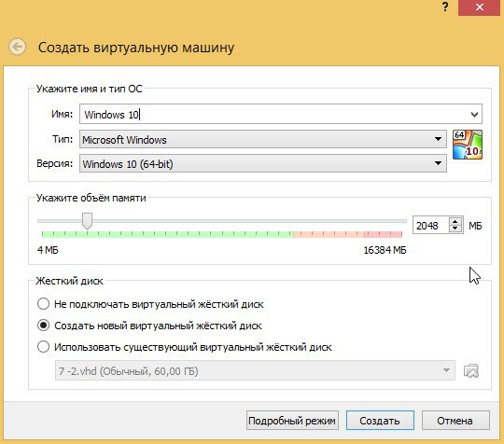Image resolution: width=504 pixels, height=444 pixels.
Task: Open the 'Версия' Windows 10 (64-bit) dropdown
Action: (x=263, y=163)
